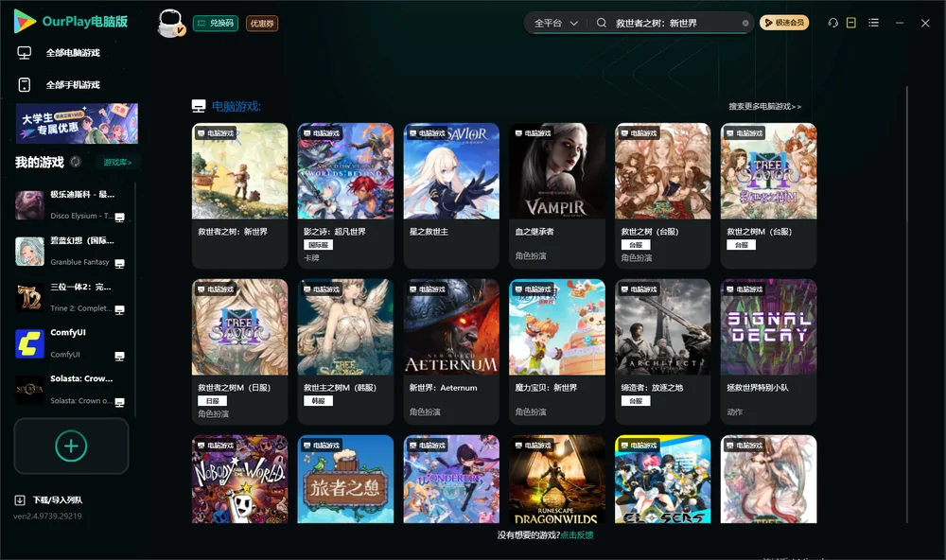Expand the 全平台 platform dropdown
Image resolution: width=946 pixels, height=560 pixels.
click(x=555, y=23)
